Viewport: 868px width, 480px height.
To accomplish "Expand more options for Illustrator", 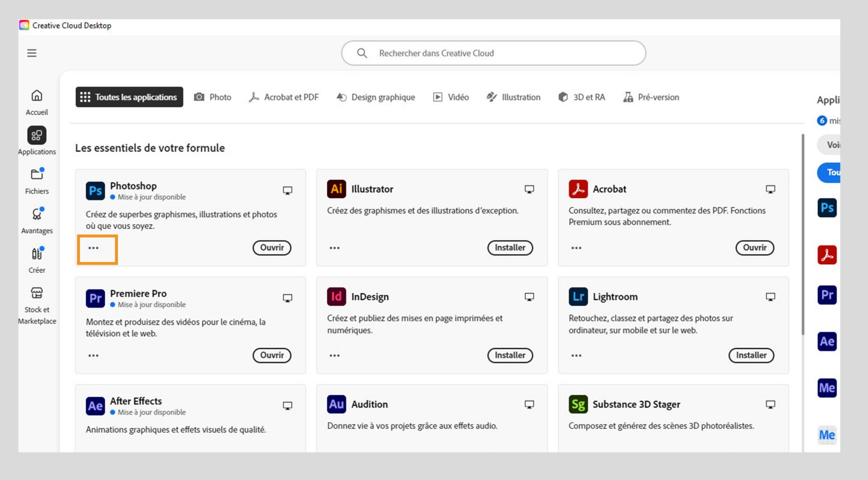I will [x=335, y=248].
